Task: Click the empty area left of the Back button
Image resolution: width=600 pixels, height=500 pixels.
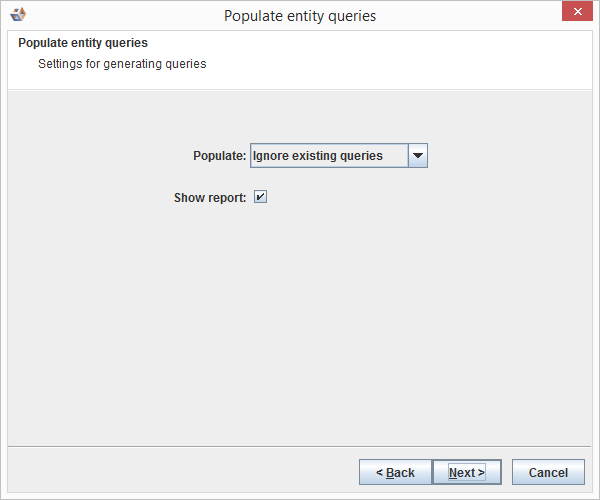Action: point(180,472)
